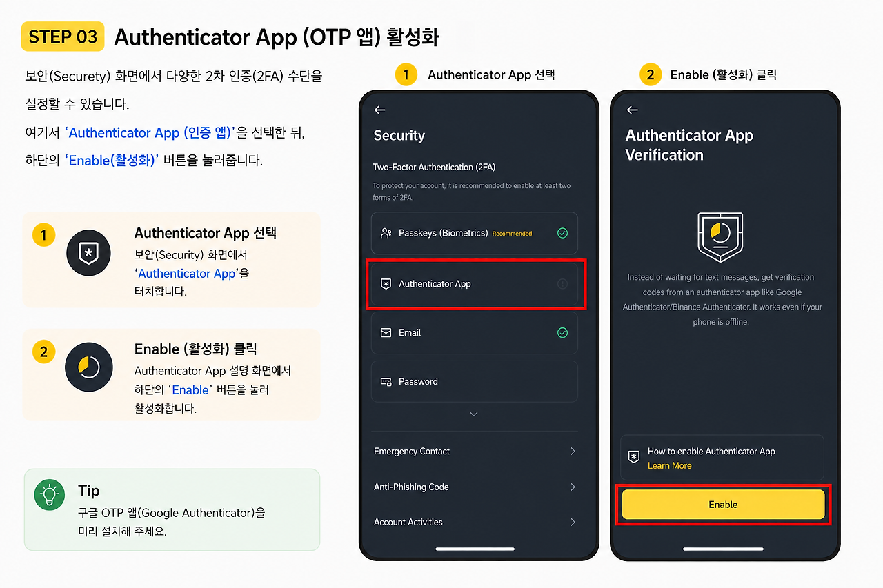Open Emergency Contact chevron
The width and height of the screenshot is (883, 588).
pyautogui.click(x=573, y=451)
